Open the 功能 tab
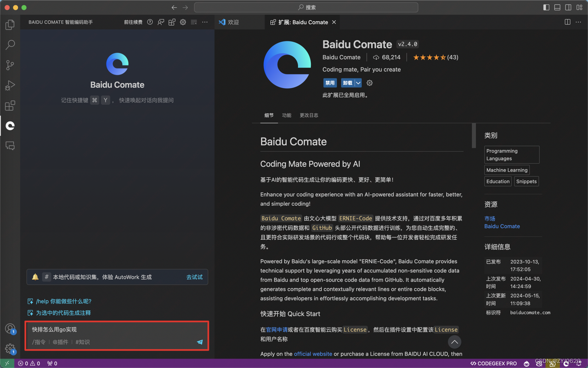Screen dimensions: 588x368 (287, 115)
